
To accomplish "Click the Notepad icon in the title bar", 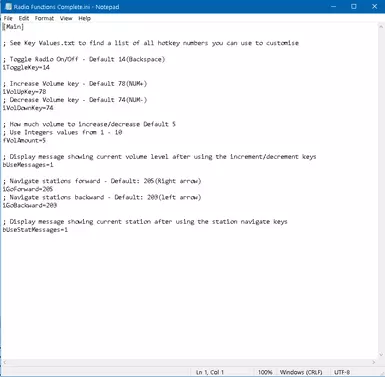I will [8, 7].
